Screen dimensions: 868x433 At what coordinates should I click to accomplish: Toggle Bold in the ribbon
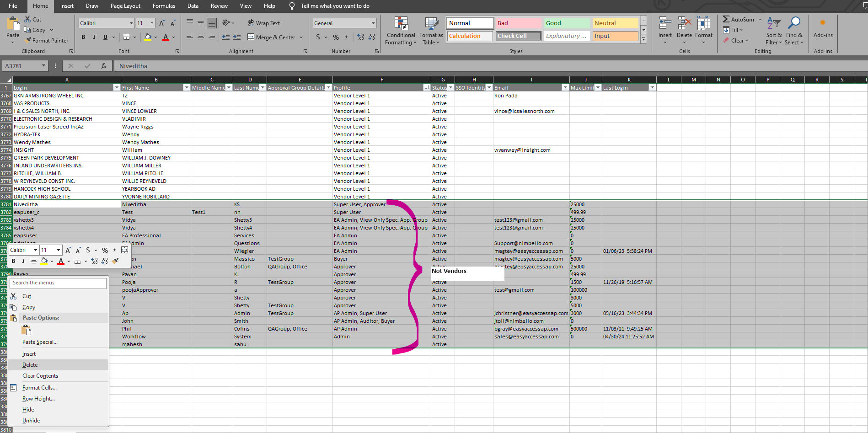click(83, 37)
